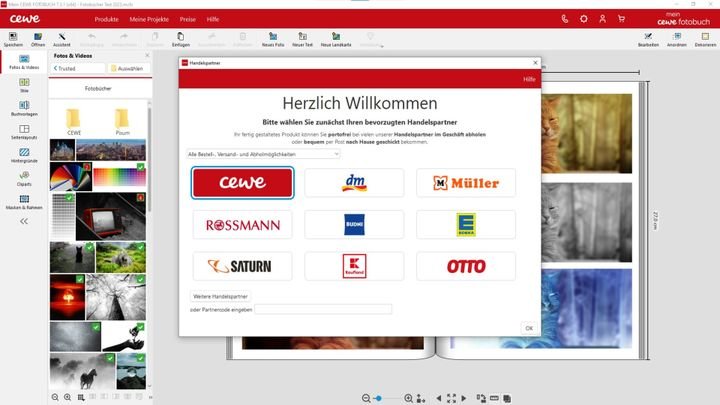Screen dimensions: 720x405
Task: Focus the Partnercode input field
Action: (x=323, y=309)
